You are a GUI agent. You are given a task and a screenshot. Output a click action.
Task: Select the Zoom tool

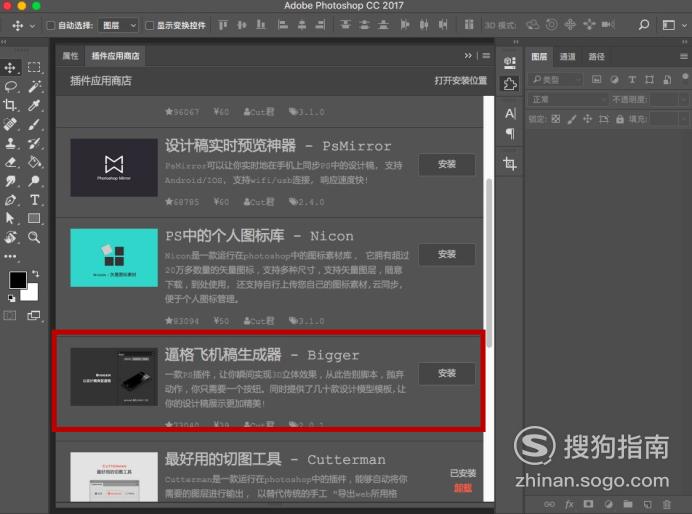click(x=34, y=237)
